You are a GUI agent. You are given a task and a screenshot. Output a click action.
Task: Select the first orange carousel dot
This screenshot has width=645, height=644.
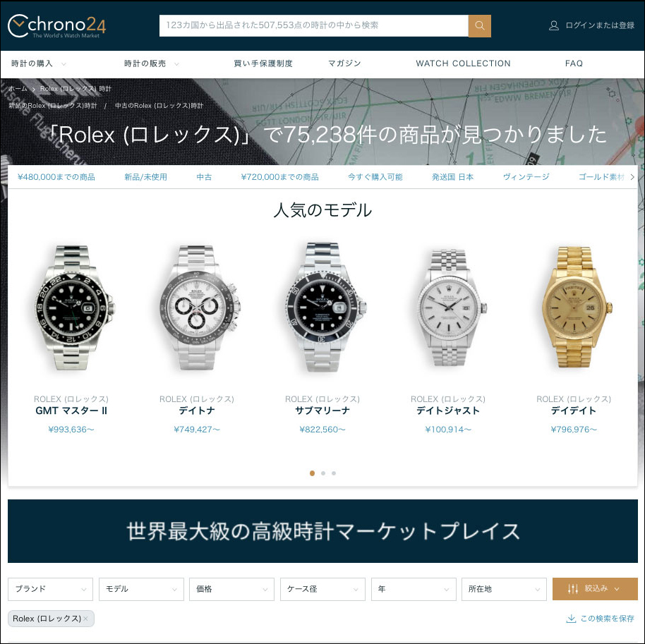(312, 473)
